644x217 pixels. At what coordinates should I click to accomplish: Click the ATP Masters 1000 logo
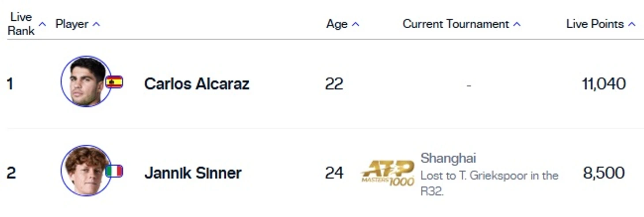(388, 173)
